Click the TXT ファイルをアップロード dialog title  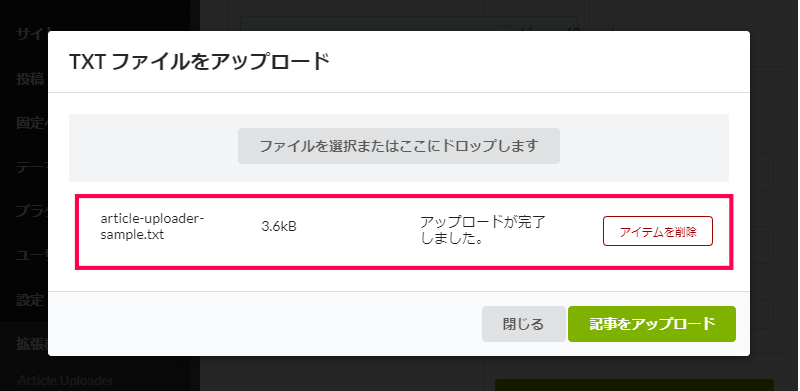pos(199,62)
